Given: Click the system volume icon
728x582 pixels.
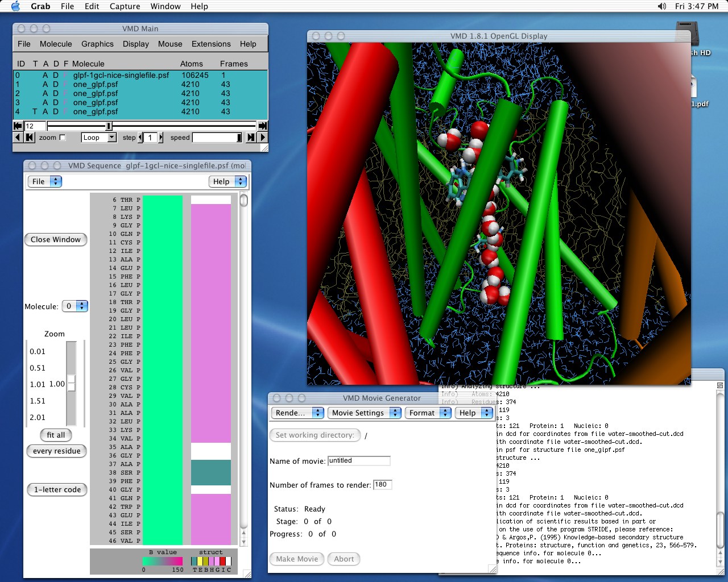Looking at the screenshot, I should tap(661, 6).
